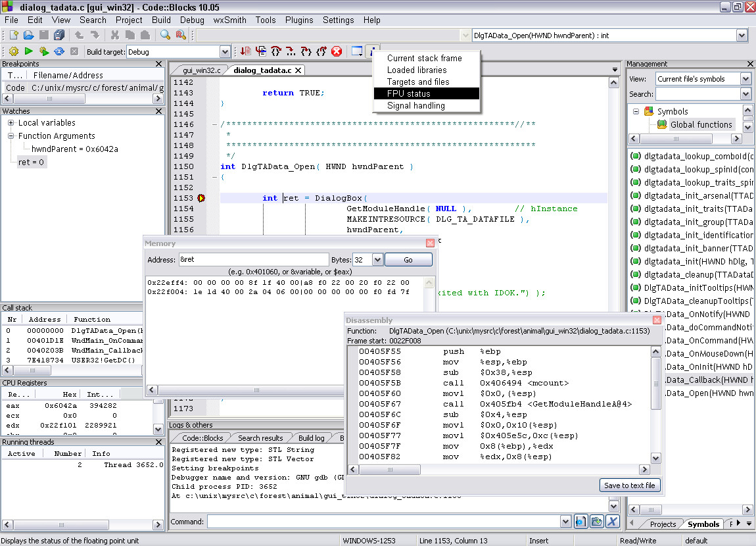Click the gear-page icon beside Command field

581,522
